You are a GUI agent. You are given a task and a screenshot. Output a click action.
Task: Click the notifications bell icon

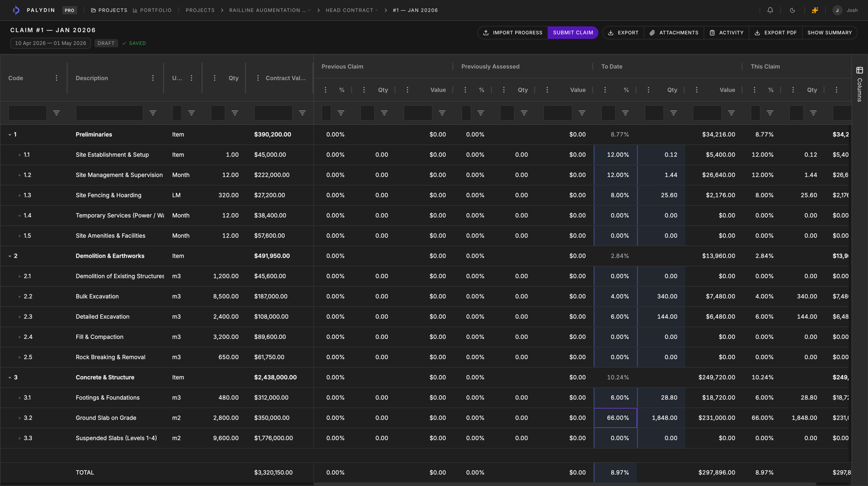[x=770, y=10]
